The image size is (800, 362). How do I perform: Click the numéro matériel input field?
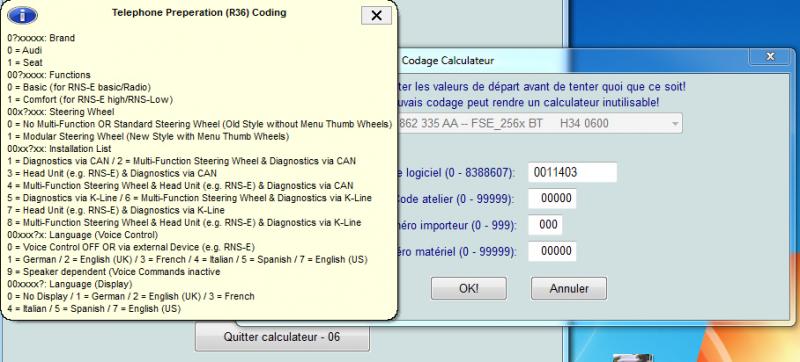[552, 251]
